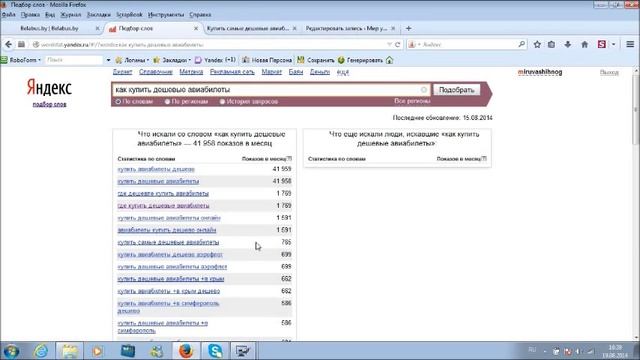Open the 'подбор слов' link under the logo
640x360 pixels.
pos(49,104)
